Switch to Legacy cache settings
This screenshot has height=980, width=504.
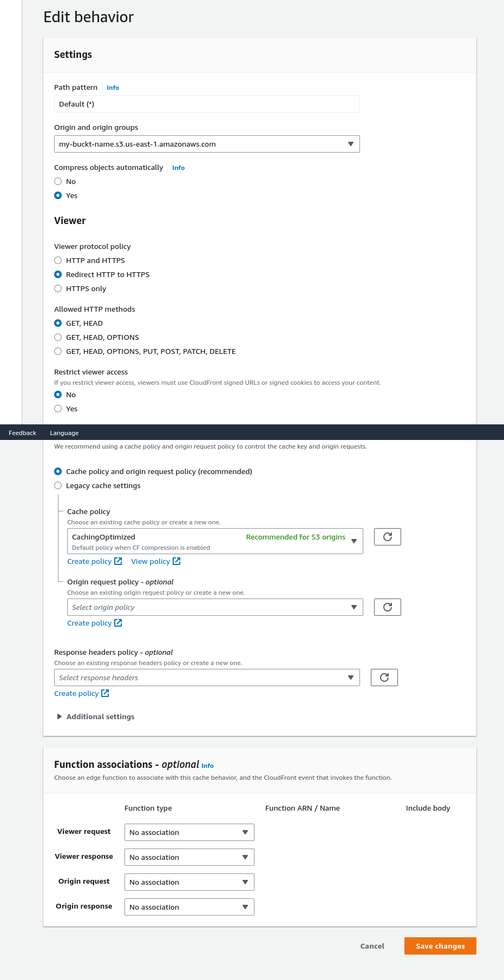click(x=58, y=485)
